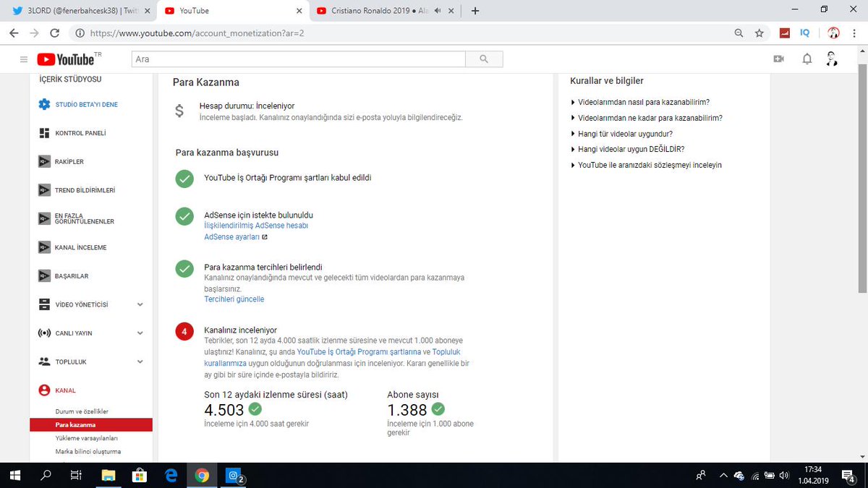Open Task View on the taskbar
This screenshot has height=488, width=868.
76,475
